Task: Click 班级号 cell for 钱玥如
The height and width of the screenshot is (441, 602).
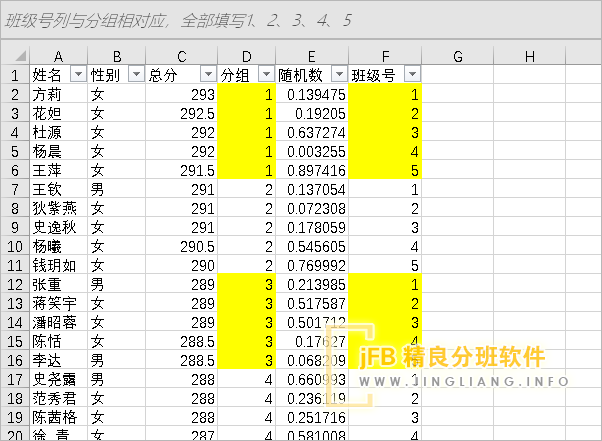Action: 385,265
